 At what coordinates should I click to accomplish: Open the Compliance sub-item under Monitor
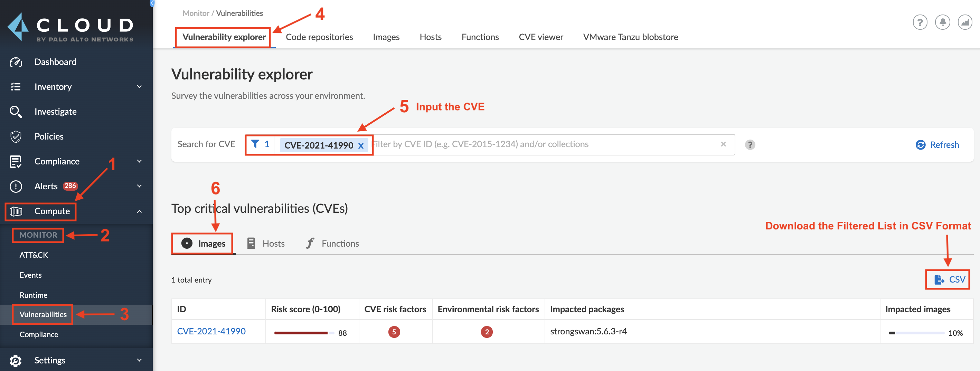39,334
